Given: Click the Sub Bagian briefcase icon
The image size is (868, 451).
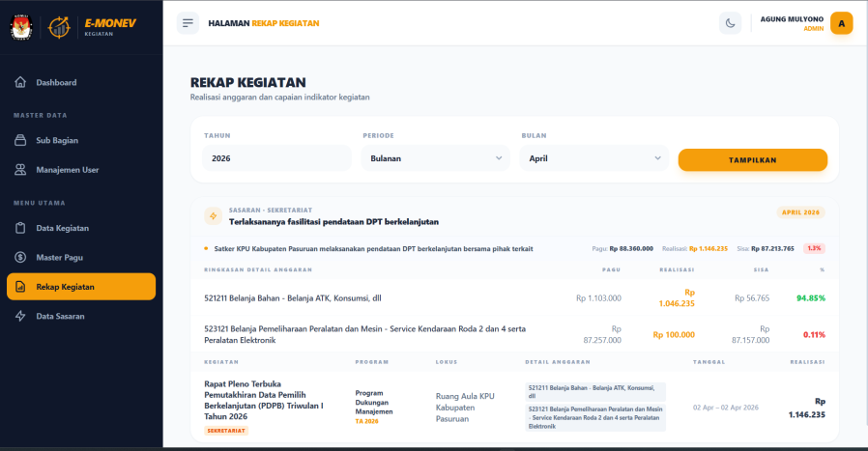Looking at the screenshot, I should (x=20, y=140).
